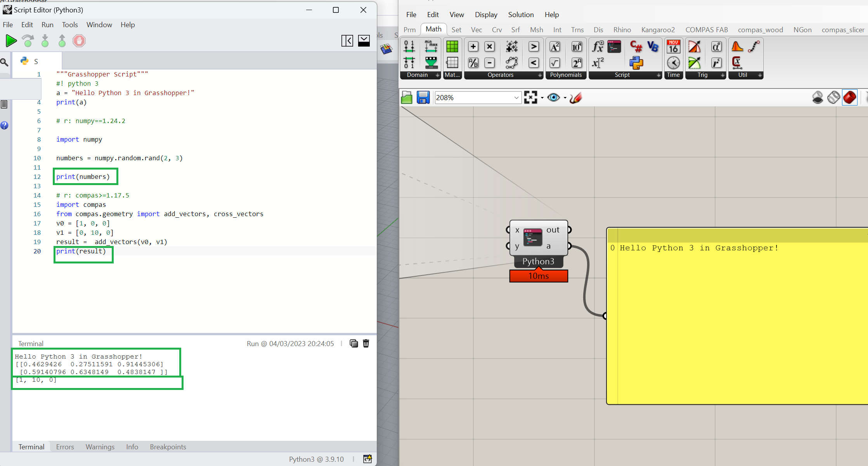The image size is (868, 466).
Task: Select the Square Root component under Polynomials
Action: tap(556, 62)
